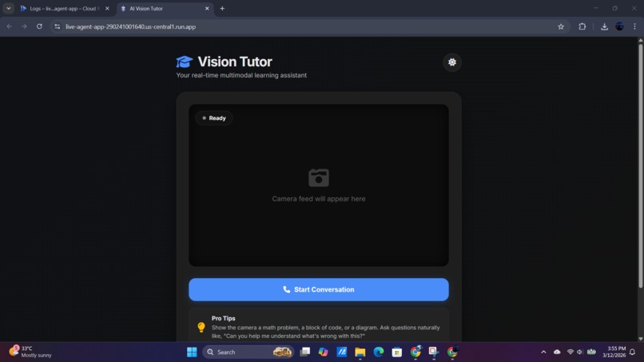Click the Vision Tutor heading text
The height and width of the screenshot is (362, 644).
coord(235,62)
